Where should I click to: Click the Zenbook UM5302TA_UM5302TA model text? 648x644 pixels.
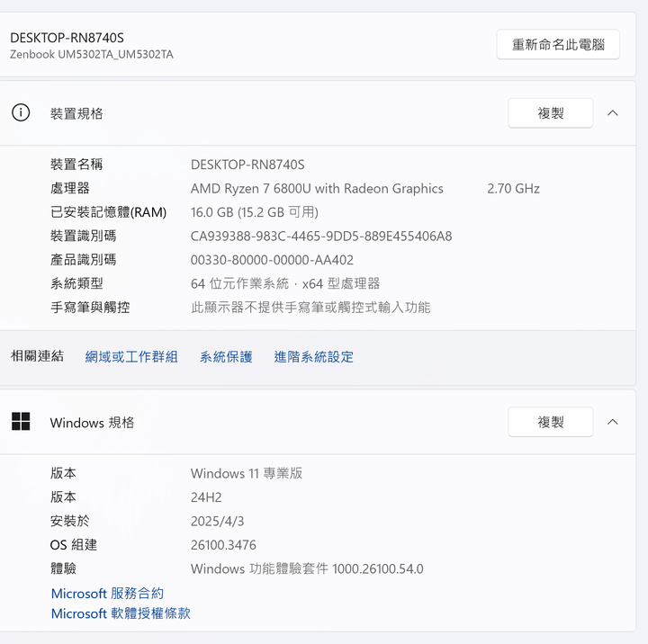(x=92, y=55)
